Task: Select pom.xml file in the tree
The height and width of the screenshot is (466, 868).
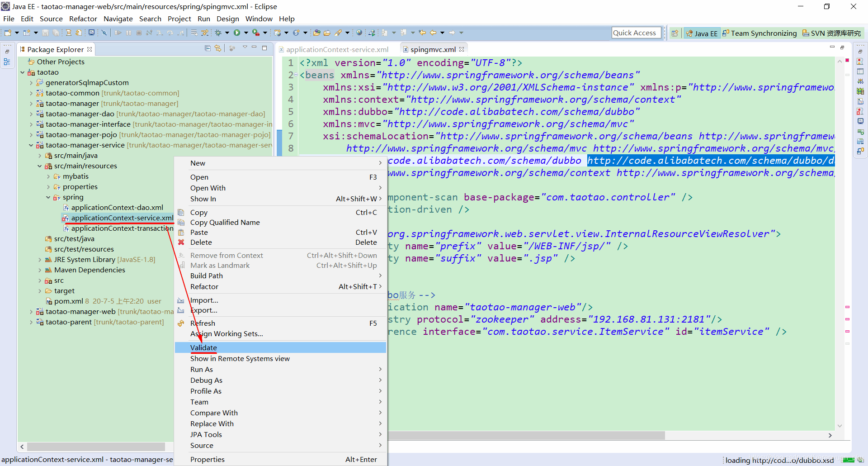Action: point(69,301)
